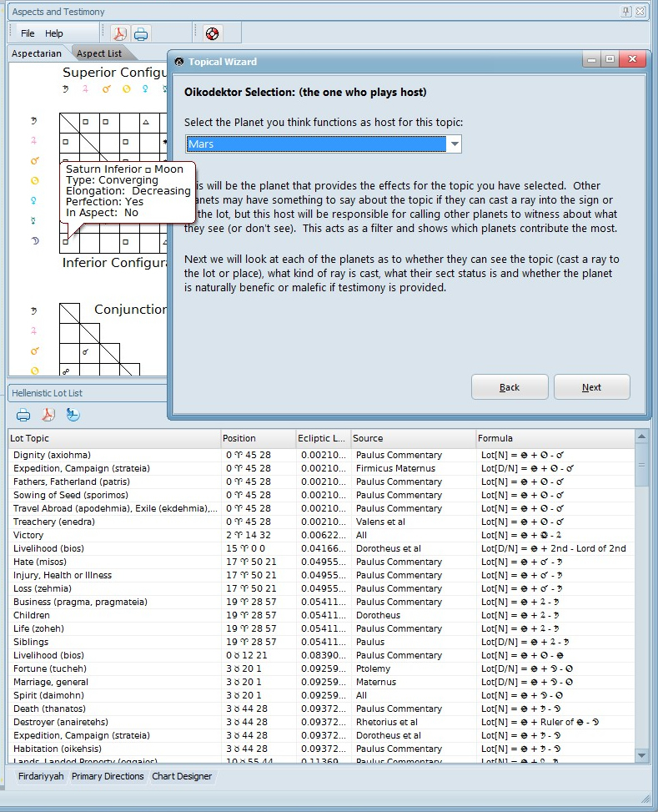Click the Next button in wizard
This screenshot has width=658, height=812.
coord(592,387)
